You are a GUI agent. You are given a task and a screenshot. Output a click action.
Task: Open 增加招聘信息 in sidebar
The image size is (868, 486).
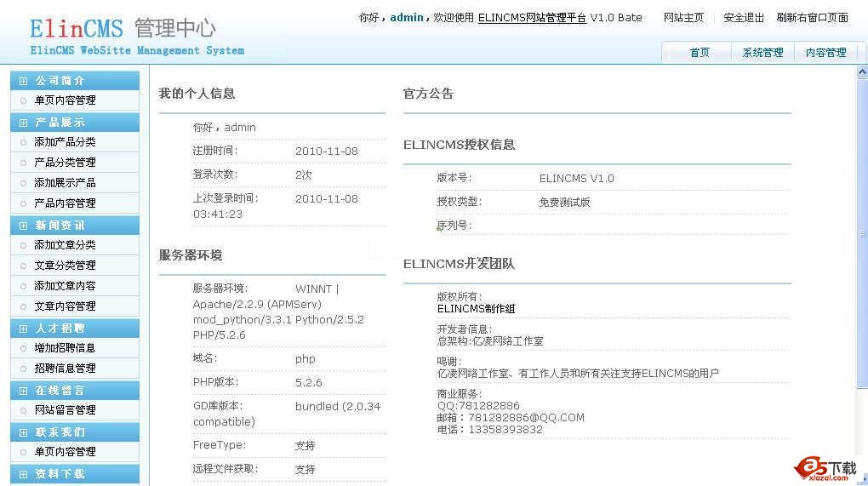click(65, 347)
